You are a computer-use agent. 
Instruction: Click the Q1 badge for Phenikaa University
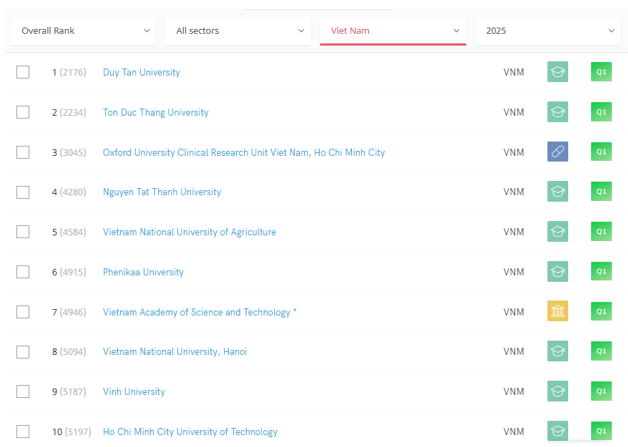coord(601,272)
